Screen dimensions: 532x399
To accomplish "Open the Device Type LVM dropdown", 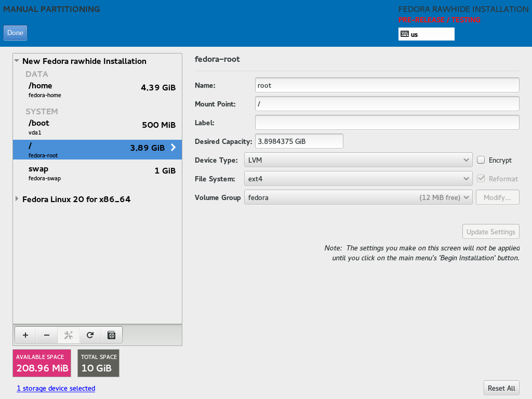I will pyautogui.click(x=358, y=160).
